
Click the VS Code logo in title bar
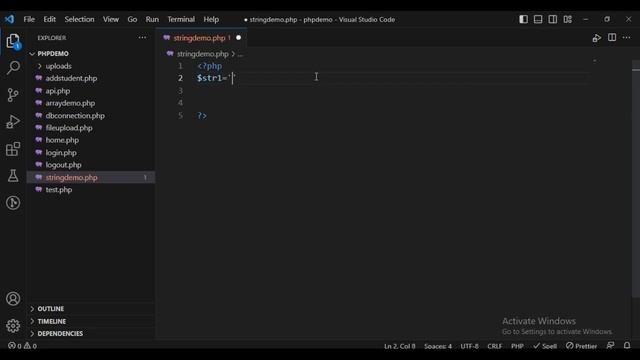click(9, 19)
